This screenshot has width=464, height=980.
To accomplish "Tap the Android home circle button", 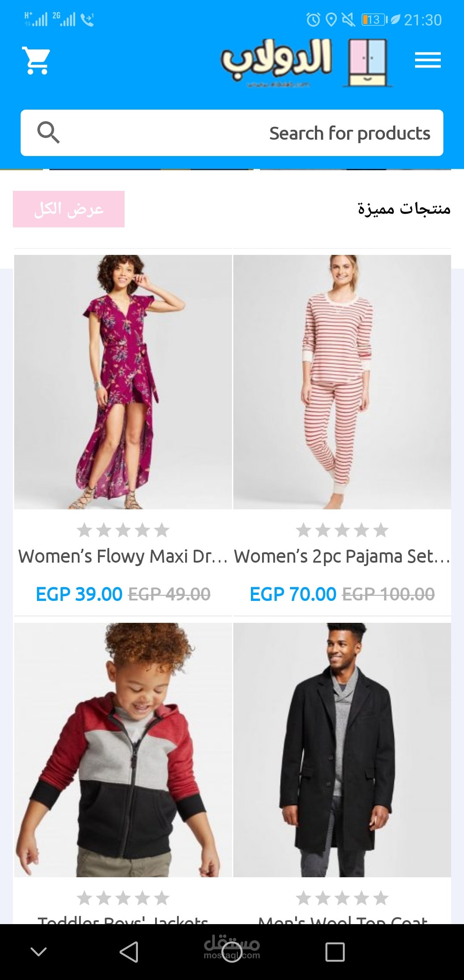I will pos(232,952).
